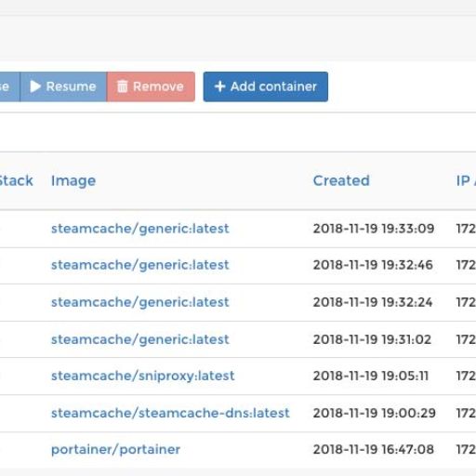
Task: Select the date 2018-11-19 19:05:11
Action: point(371,376)
